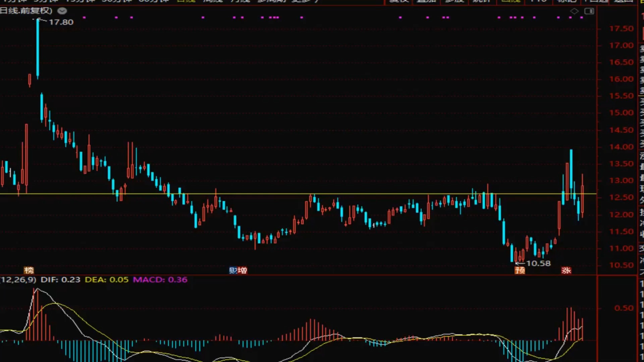
Task: Click the 10.50 price axis label
Action: pyautogui.click(x=621, y=265)
